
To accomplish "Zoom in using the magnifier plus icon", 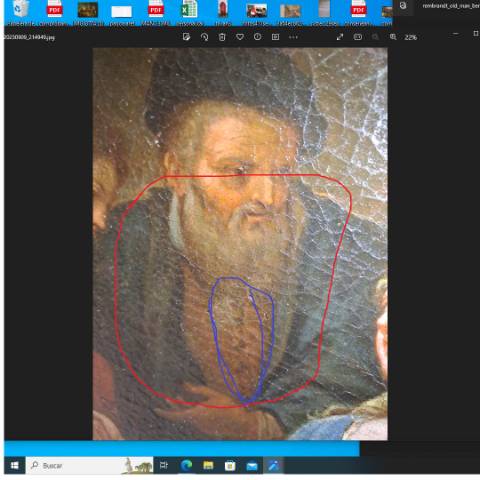I will pos(393,37).
